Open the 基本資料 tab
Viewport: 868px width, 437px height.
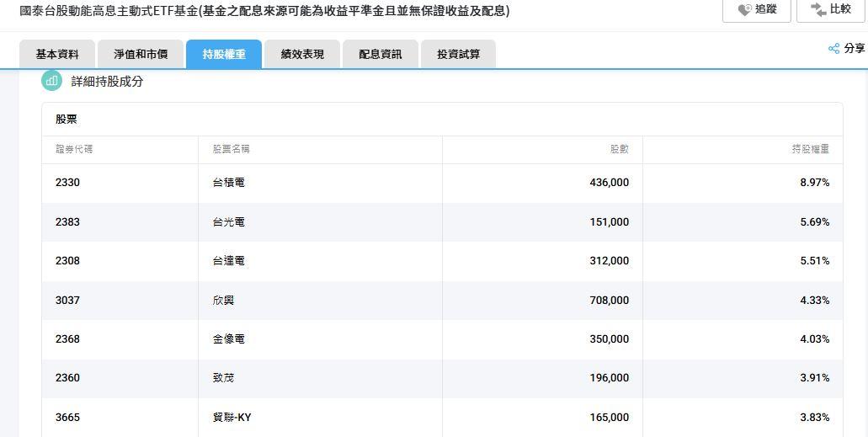point(57,54)
